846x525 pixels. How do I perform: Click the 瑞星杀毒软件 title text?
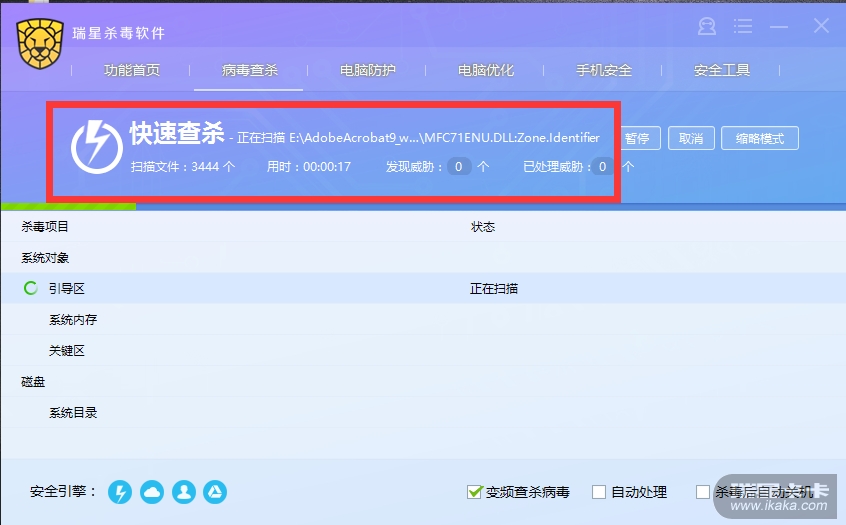119,33
